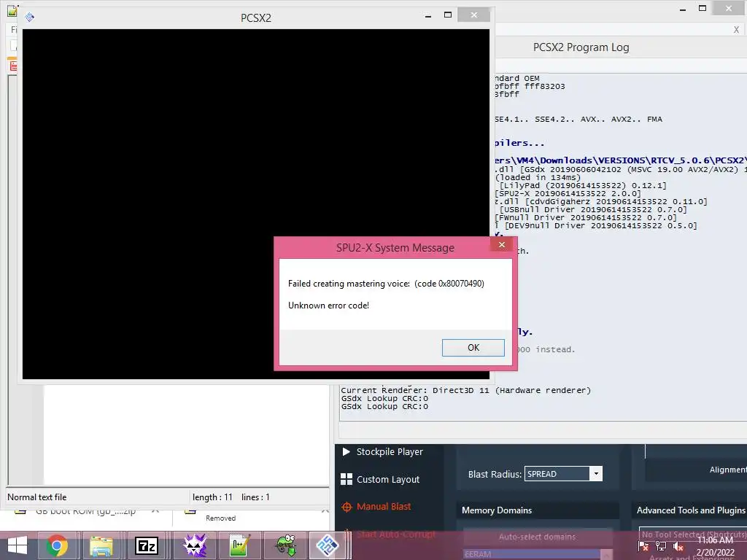The height and width of the screenshot is (560, 747).
Task: Switch to PCSX2 on the taskbar
Action: click(328, 545)
